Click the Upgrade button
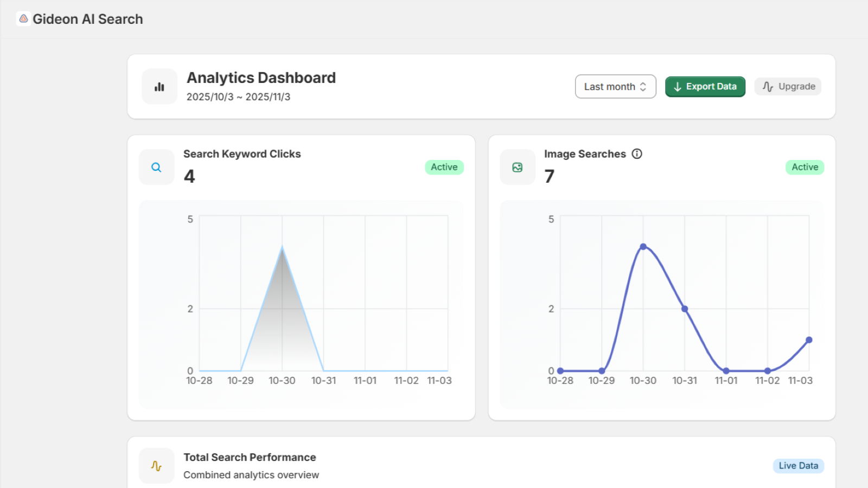The height and width of the screenshot is (488, 868). click(x=788, y=87)
